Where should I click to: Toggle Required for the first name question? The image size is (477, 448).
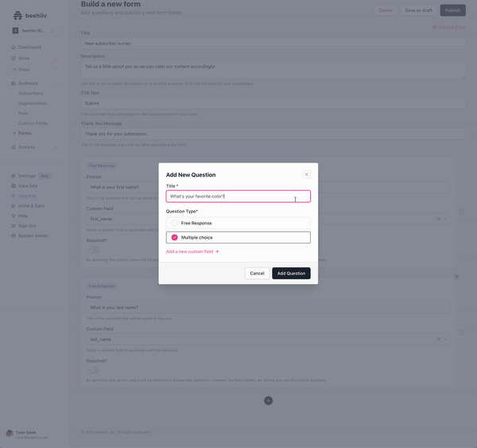pyautogui.click(x=93, y=250)
